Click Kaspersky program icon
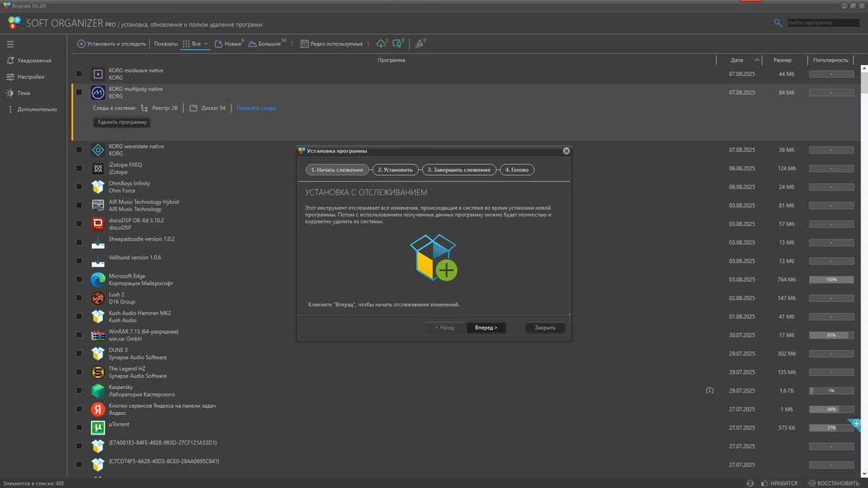The width and height of the screenshot is (868, 488). coord(98,391)
